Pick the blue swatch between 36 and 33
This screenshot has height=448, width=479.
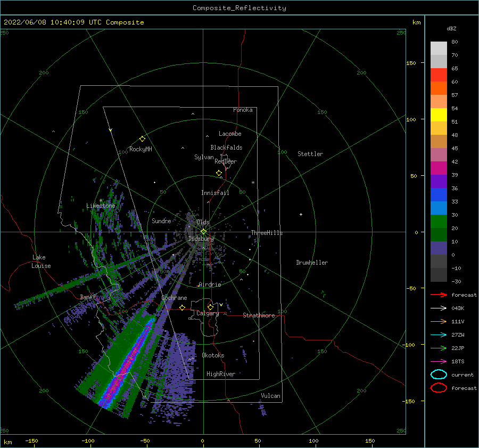click(x=439, y=195)
